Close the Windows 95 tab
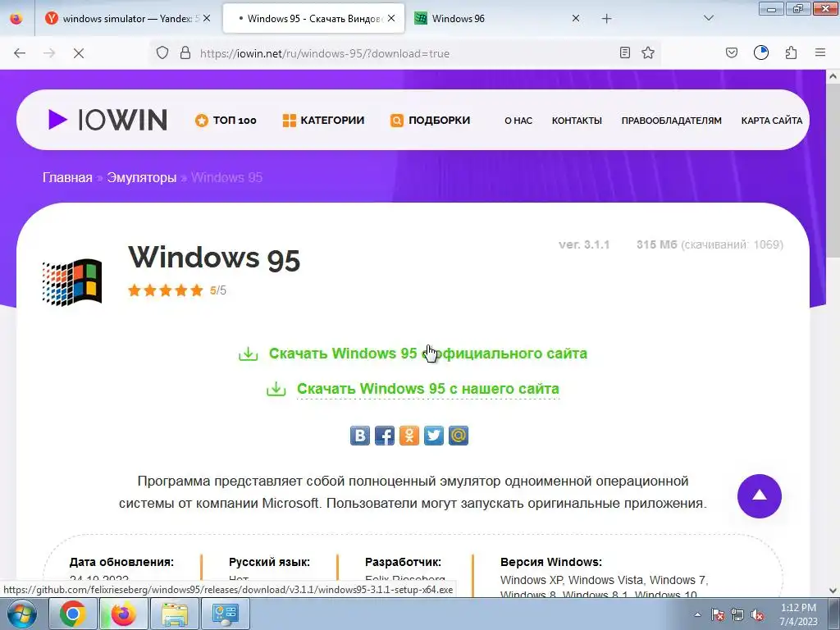The width and height of the screenshot is (840, 630). click(x=391, y=18)
